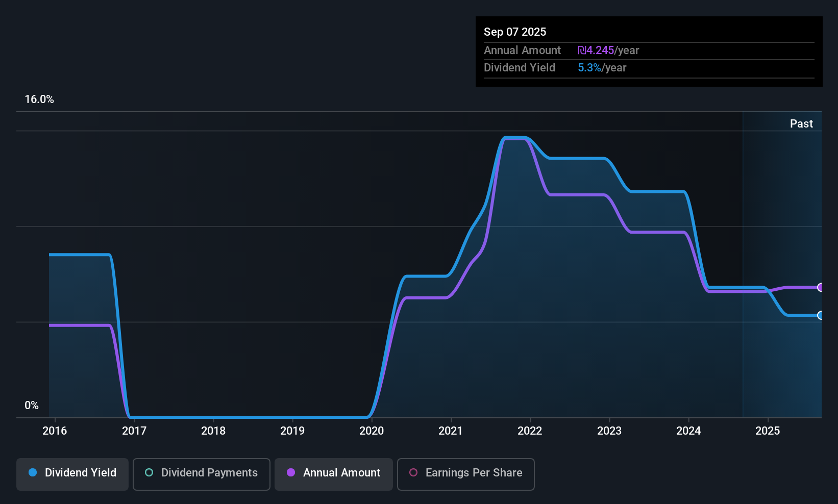Viewport: 838px width, 504px height.
Task: Click the 2016 label on the x-axis
Action: (55, 431)
